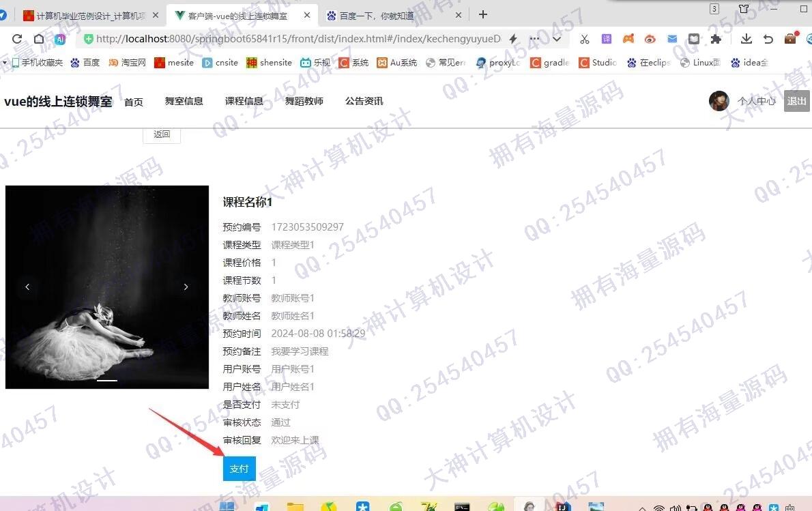Viewport: 812px width, 511px height.
Task: Go to browser home page icon
Action: coord(39,39)
